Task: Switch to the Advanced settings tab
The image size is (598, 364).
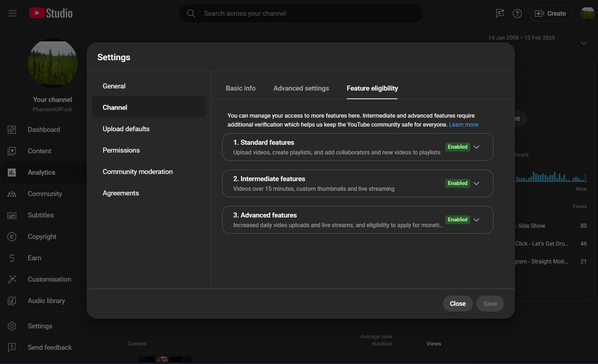Action: click(301, 88)
